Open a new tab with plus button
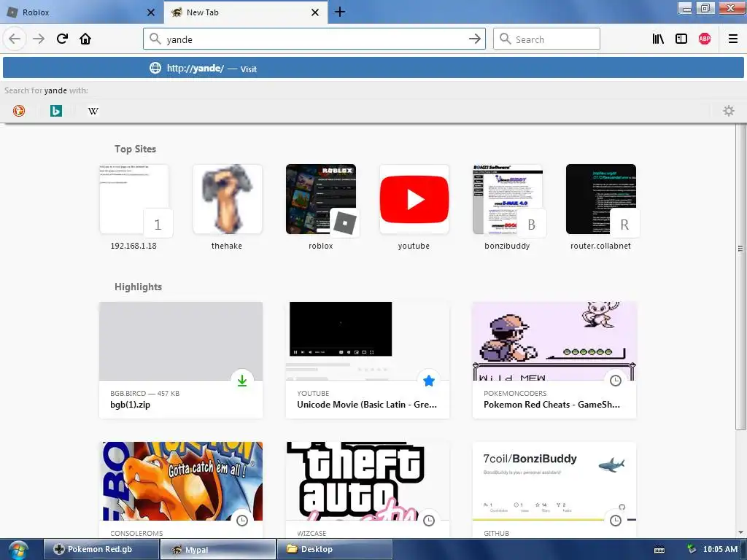This screenshot has height=560, width=747. [x=340, y=12]
